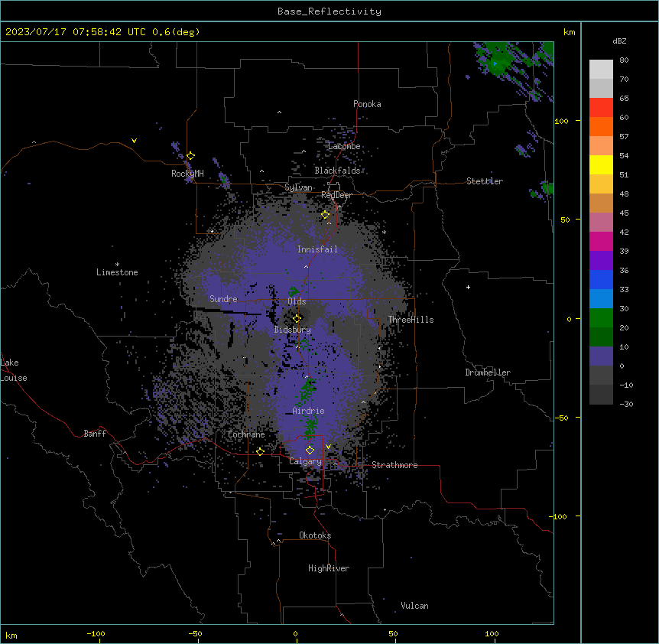Select the Limestone label
659x644 pixels.
[117, 272]
